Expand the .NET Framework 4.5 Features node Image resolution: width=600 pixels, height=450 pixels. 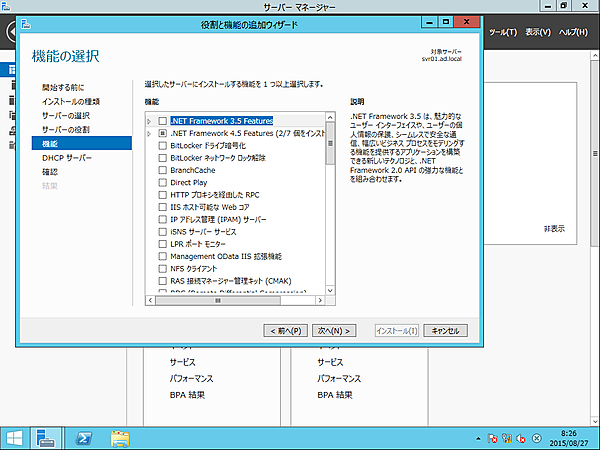tap(150, 133)
